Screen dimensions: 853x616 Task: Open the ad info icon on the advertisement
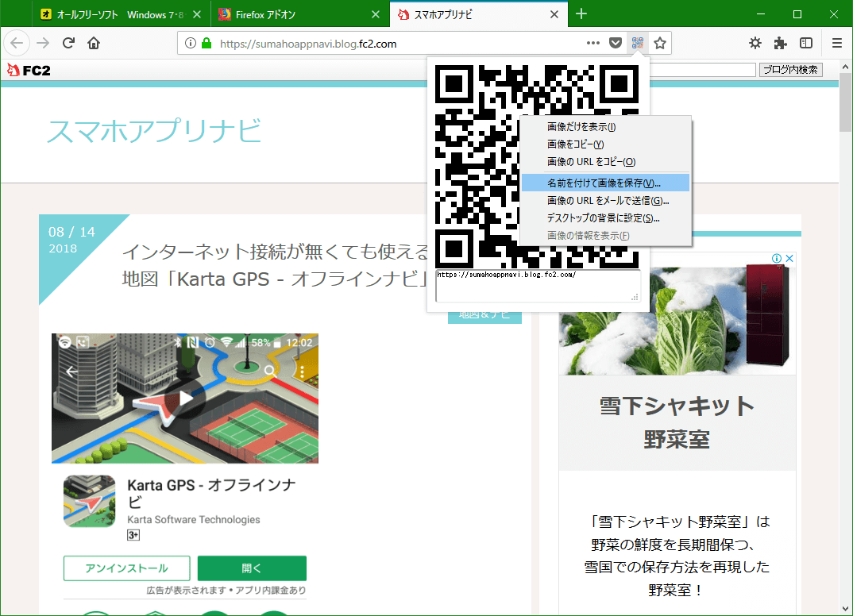[x=777, y=258]
